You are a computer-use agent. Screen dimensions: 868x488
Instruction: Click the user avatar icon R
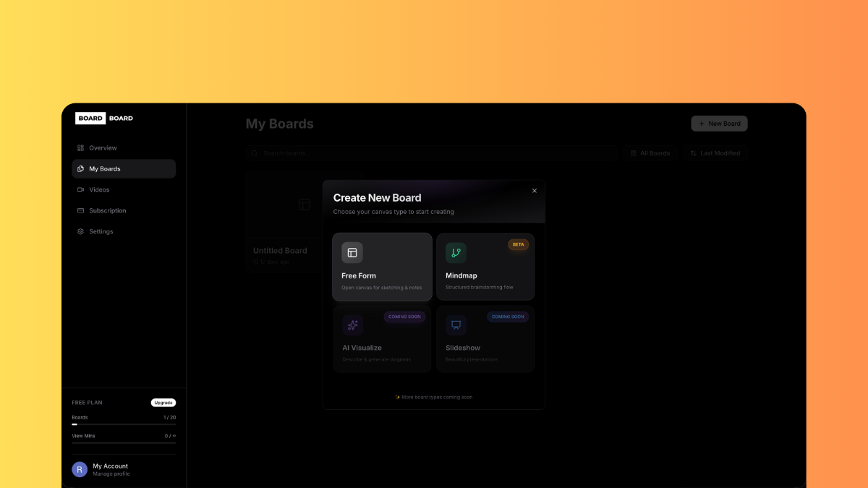point(80,469)
